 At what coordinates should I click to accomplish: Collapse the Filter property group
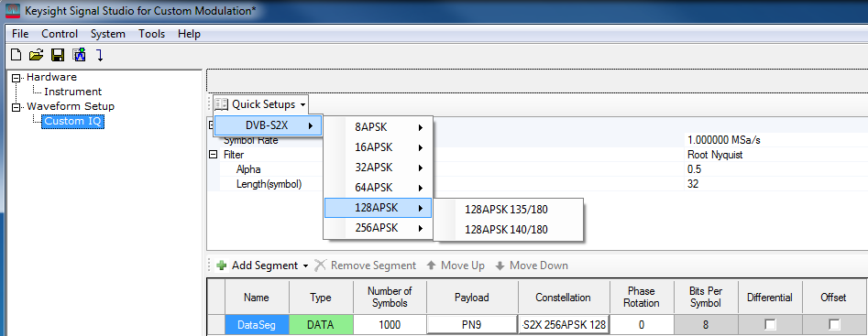(213, 156)
